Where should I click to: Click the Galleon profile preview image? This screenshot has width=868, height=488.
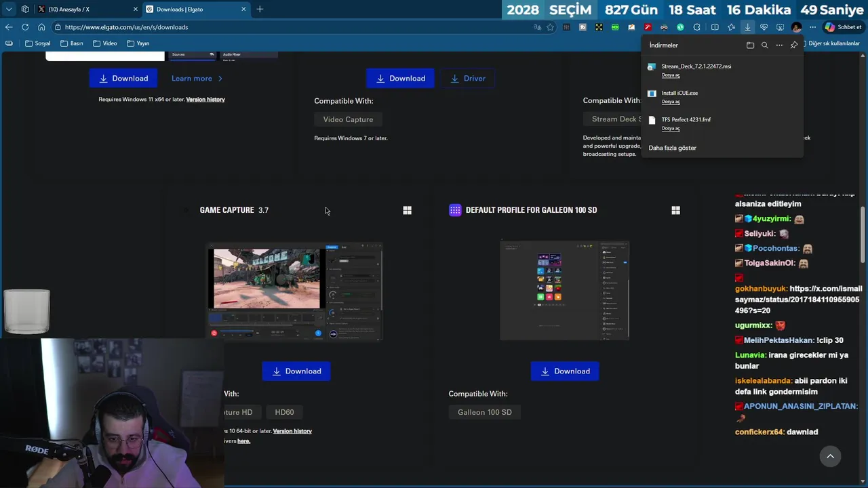[564, 290]
